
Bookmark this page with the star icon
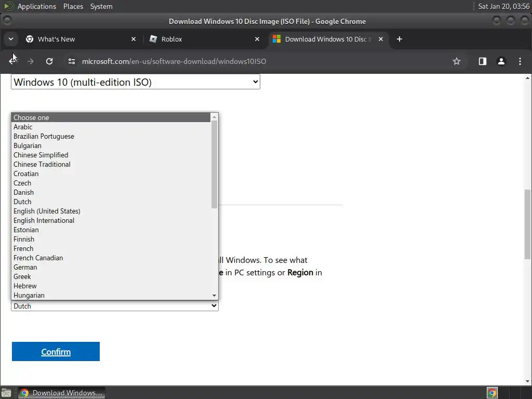(x=456, y=61)
